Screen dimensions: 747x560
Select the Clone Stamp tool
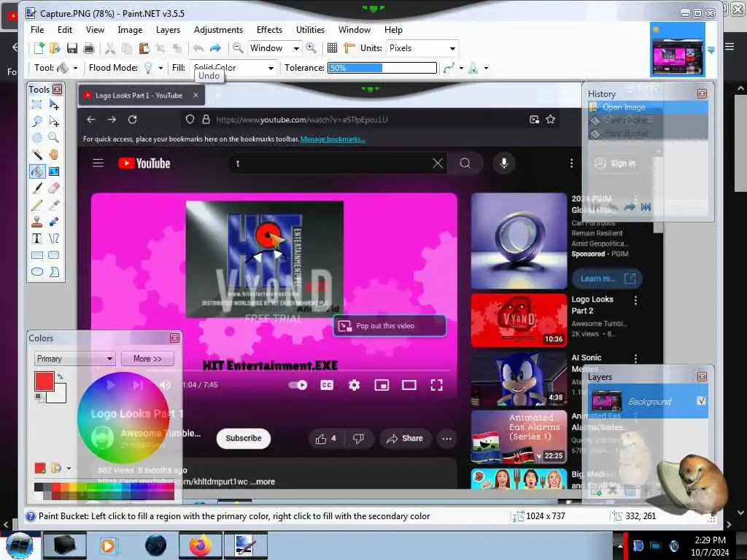click(36, 222)
